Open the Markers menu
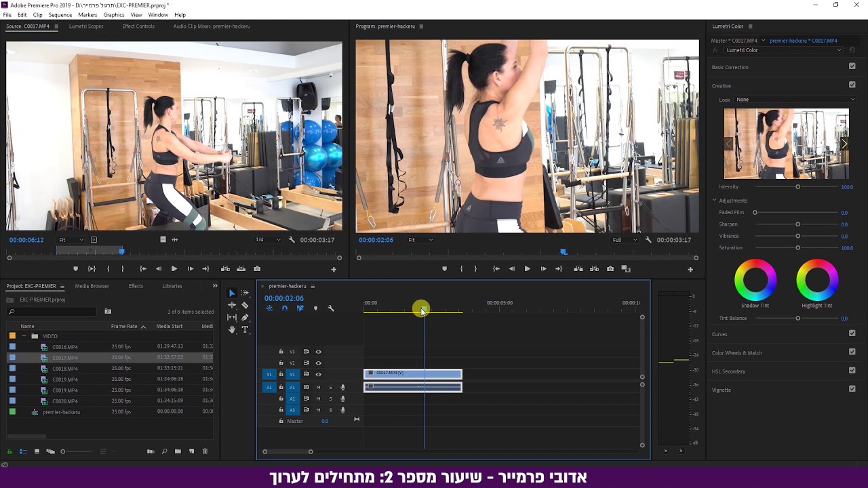 pos(87,15)
